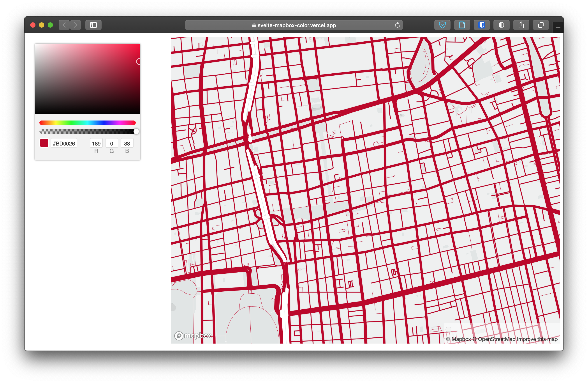
Task: Click the #BD0026 hex input field
Action: [x=64, y=144]
